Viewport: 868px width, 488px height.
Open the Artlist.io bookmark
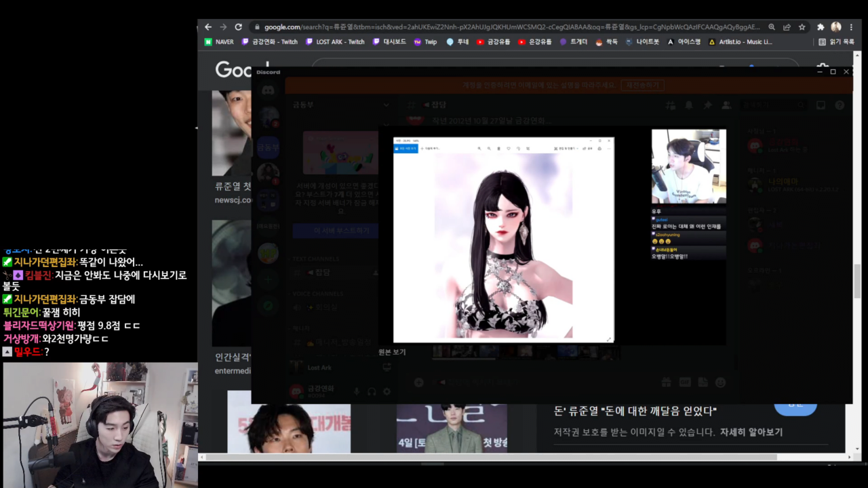click(x=741, y=42)
